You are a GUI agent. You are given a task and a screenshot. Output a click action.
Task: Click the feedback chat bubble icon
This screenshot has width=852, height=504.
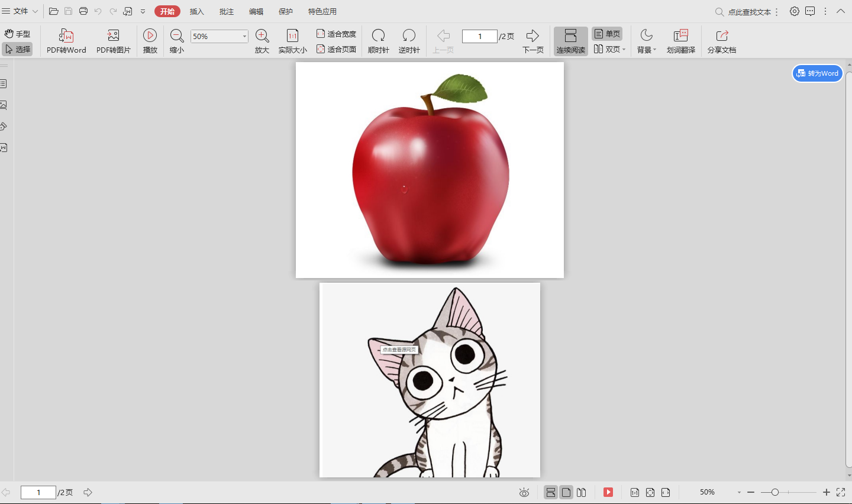[x=810, y=11]
